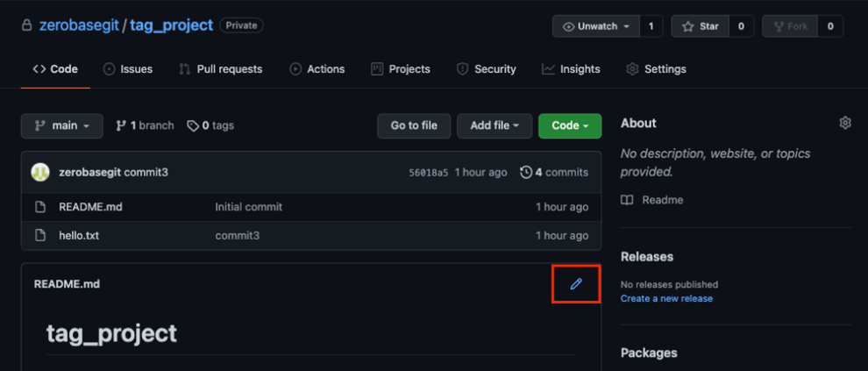Switch to the Pull requests tab

(221, 69)
